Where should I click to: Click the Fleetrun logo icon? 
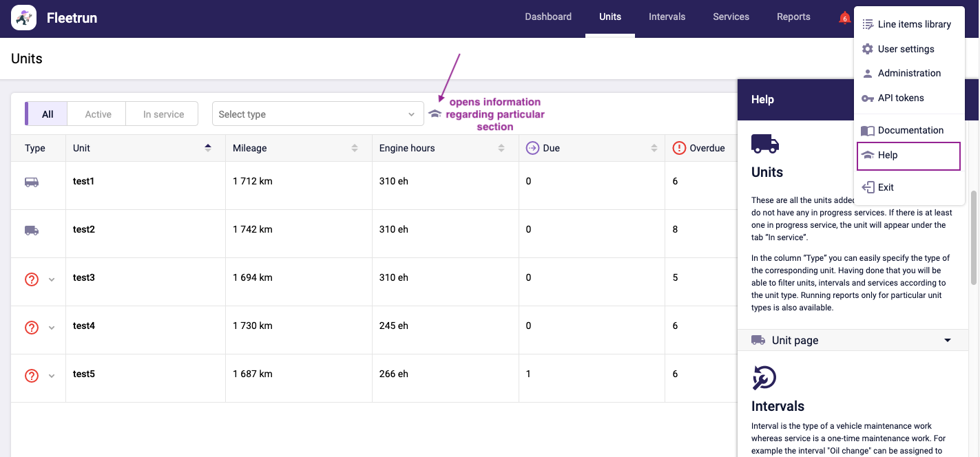(24, 18)
